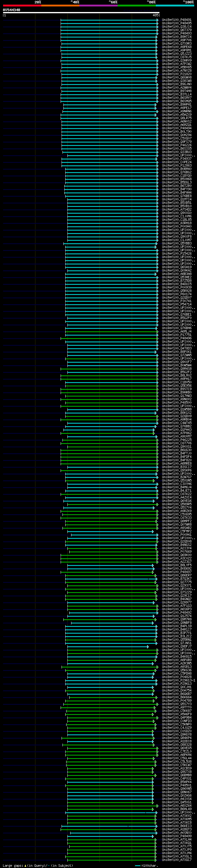Click the red 20% identity color segment
197x868 pixels.
click(x=22, y=6)
